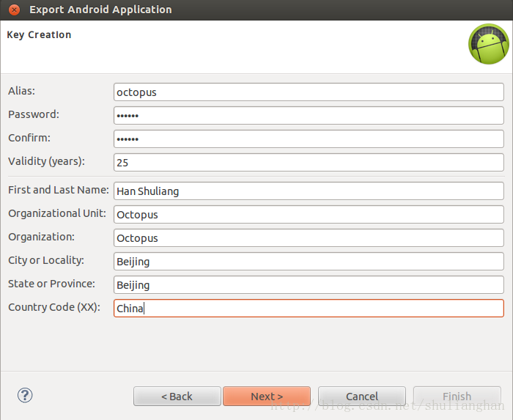513x420 pixels.
Task: Edit the State or Province field
Action: point(309,285)
